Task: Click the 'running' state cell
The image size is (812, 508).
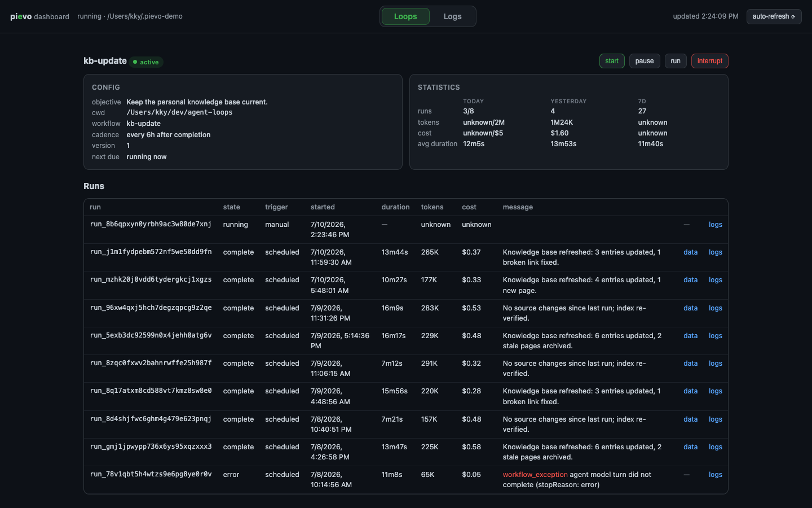Action: pyautogui.click(x=235, y=225)
